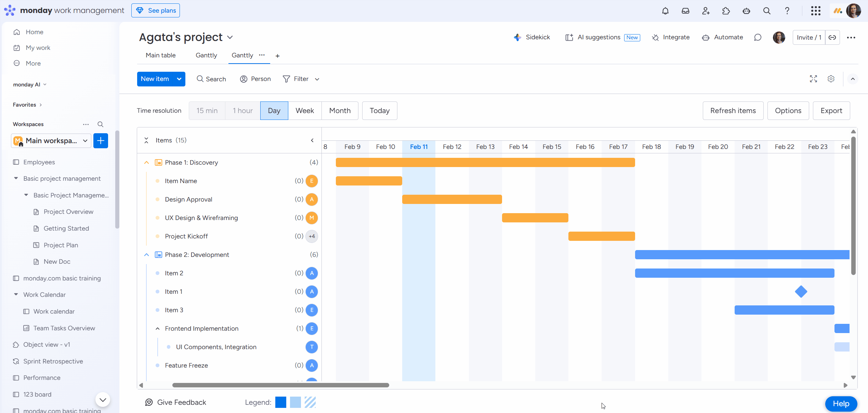Add a new board view with the plus
This screenshot has height=413, width=868.
[277, 56]
